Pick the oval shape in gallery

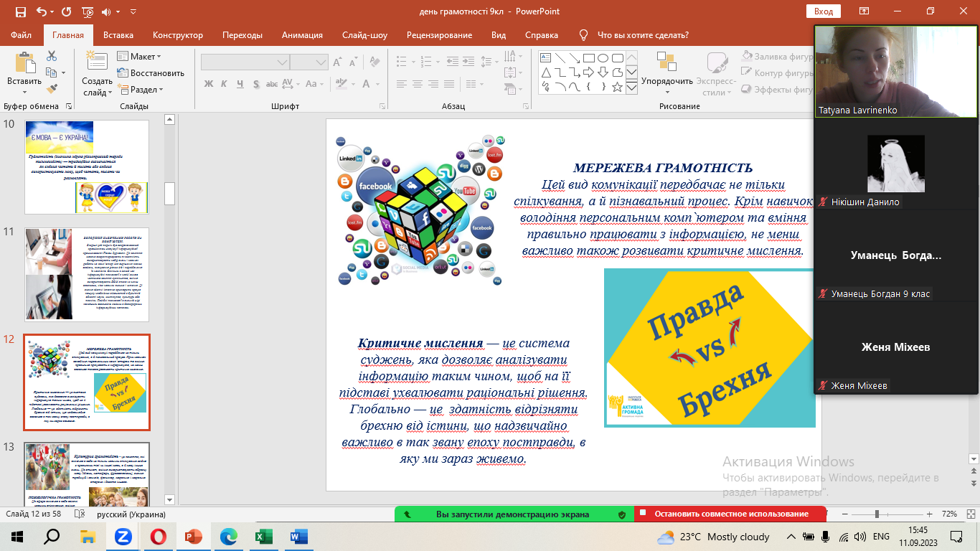click(603, 58)
